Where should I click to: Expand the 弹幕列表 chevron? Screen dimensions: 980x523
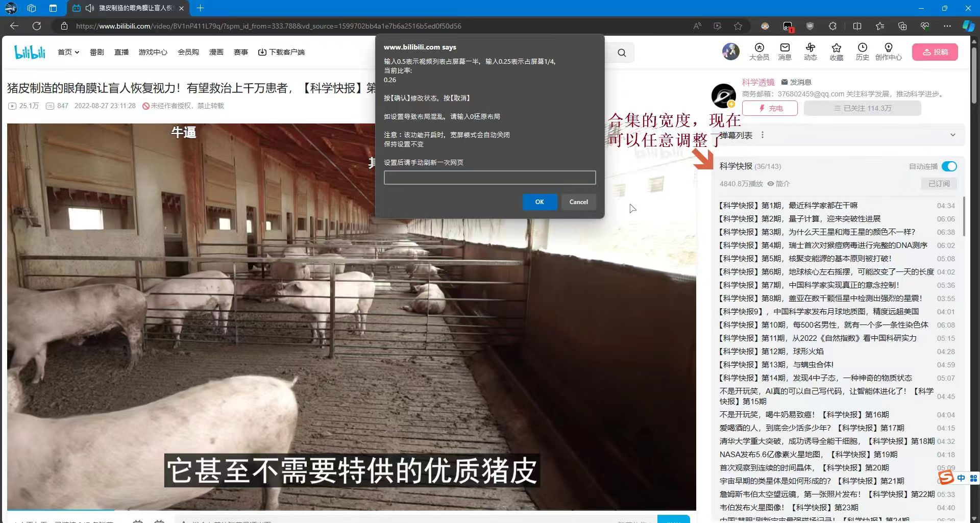tap(952, 135)
